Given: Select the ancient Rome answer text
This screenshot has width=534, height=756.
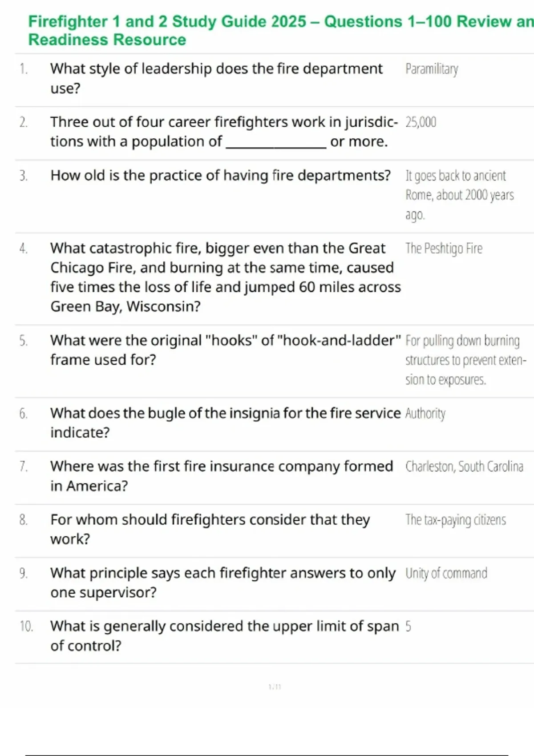Looking at the screenshot, I should pos(459,195).
